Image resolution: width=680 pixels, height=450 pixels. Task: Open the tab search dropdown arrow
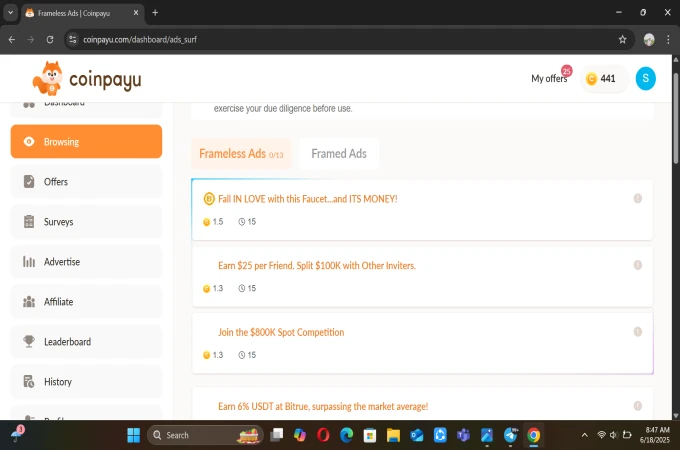coord(10,13)
